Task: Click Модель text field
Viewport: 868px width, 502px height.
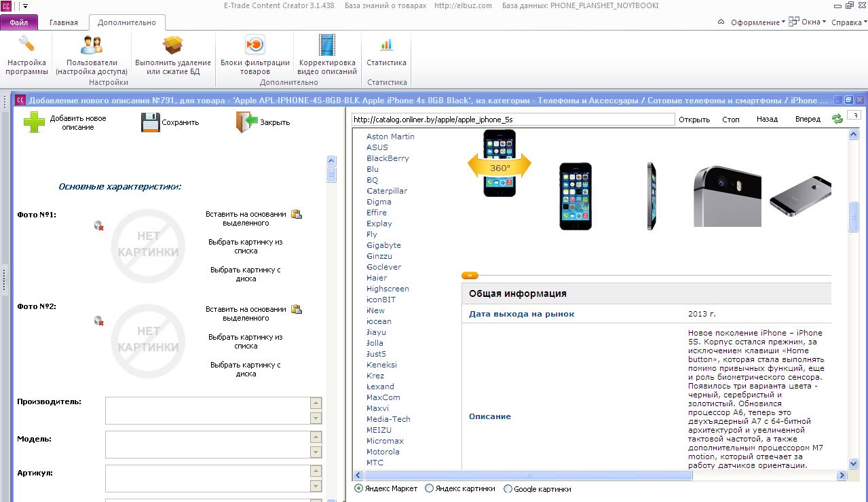Action: pyautogui.click(x=207, y=445)
